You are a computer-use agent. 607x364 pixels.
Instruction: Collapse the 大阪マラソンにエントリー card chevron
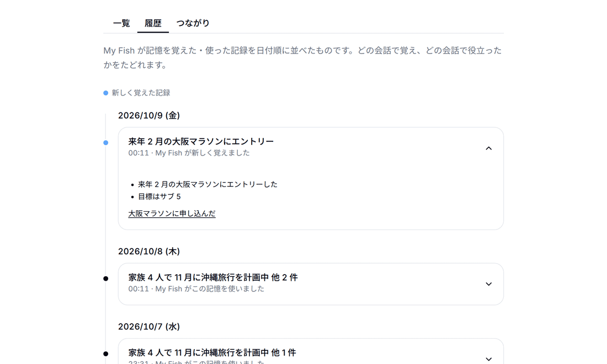coord(488,148)
